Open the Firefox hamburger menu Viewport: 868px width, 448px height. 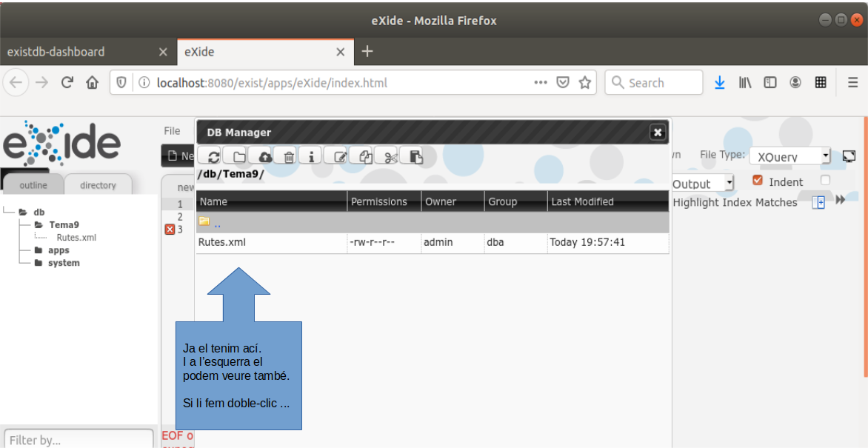tap(853, 82)
